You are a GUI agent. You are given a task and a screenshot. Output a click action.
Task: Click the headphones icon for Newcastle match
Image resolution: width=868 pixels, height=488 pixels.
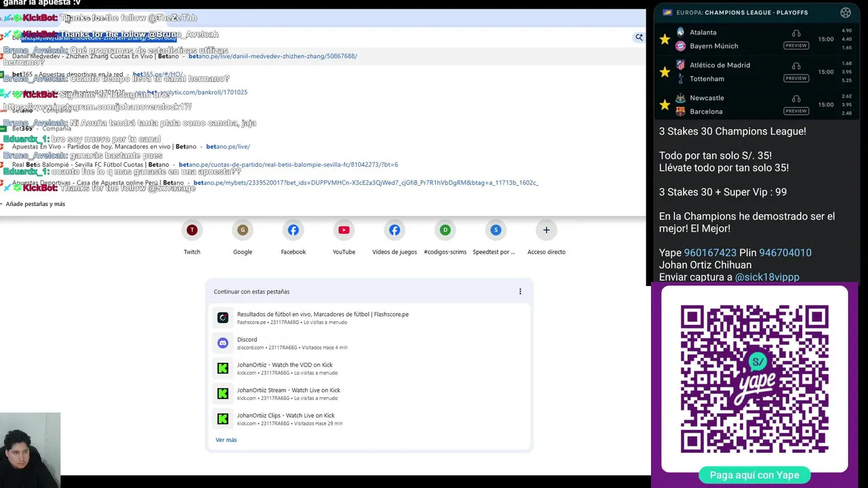[796, 98]
